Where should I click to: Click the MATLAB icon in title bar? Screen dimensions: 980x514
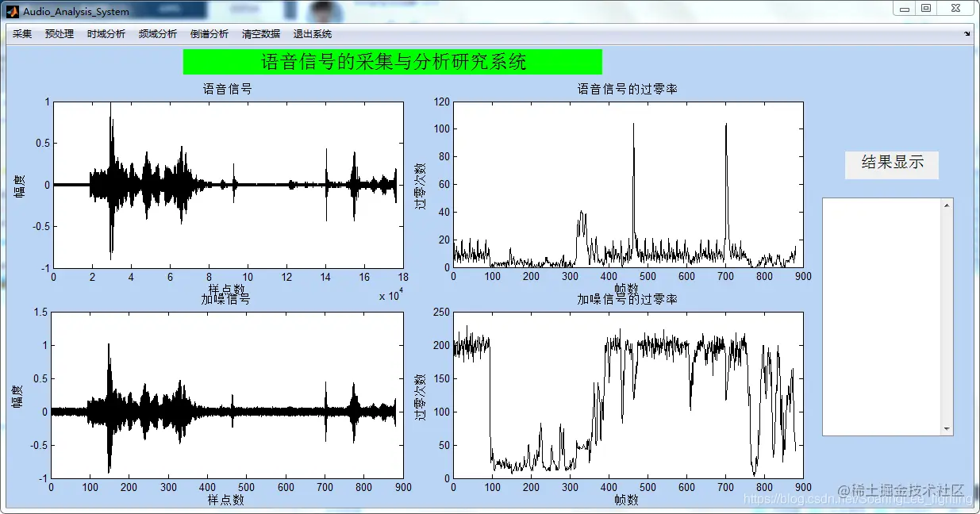13,12
